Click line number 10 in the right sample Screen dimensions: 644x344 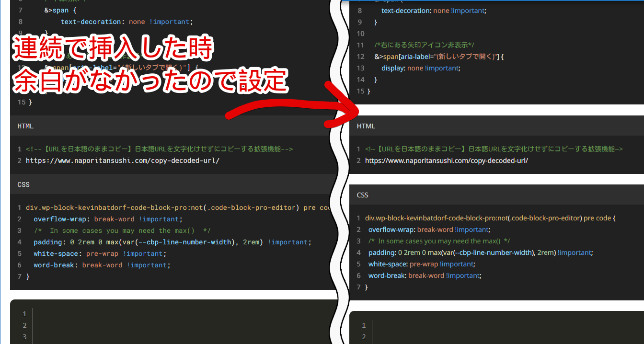pos(361,34)
